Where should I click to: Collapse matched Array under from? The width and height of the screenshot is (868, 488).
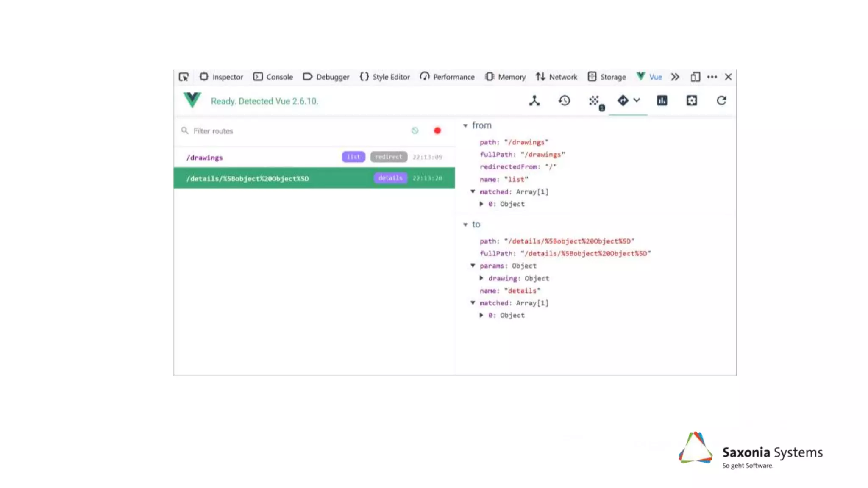pos(473,191)
